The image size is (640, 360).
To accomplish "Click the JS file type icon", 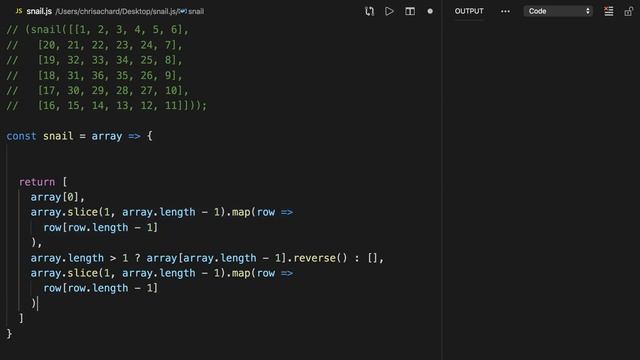I will tap(19, 11).
